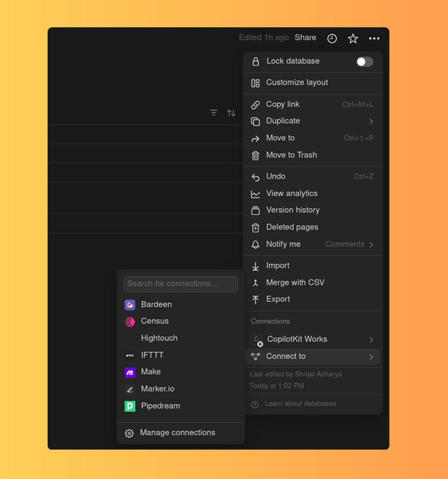448x479 pixels.
Task: Click the Marker.io pencil icon
Action: click(129, 389)
